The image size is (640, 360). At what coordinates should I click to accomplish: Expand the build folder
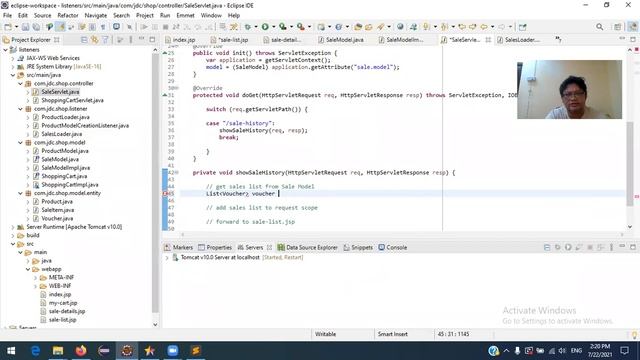click(13, 236)
